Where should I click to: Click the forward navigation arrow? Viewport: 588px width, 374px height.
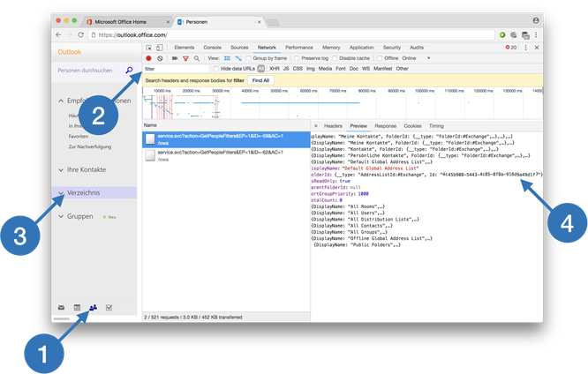pos(70,35)
